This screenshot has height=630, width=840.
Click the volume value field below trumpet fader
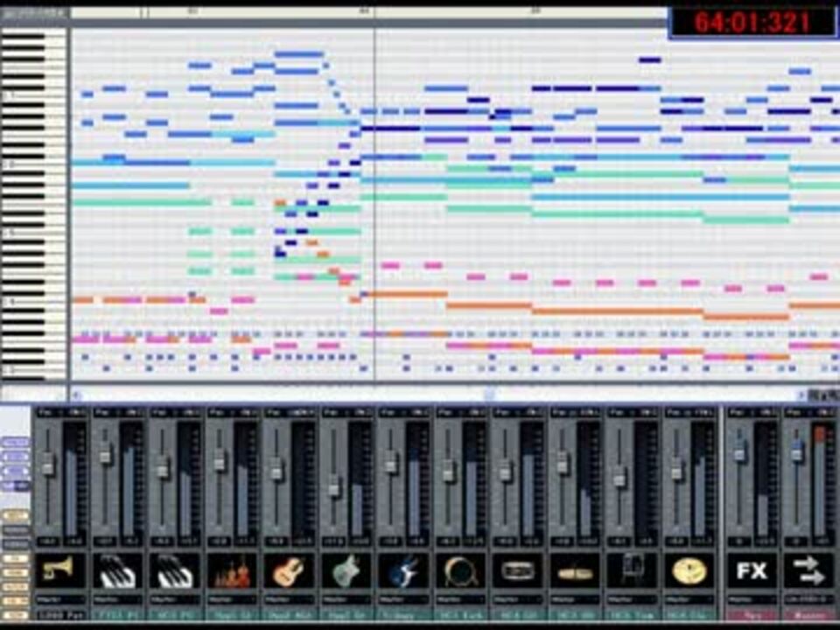[x=47, y=542]
